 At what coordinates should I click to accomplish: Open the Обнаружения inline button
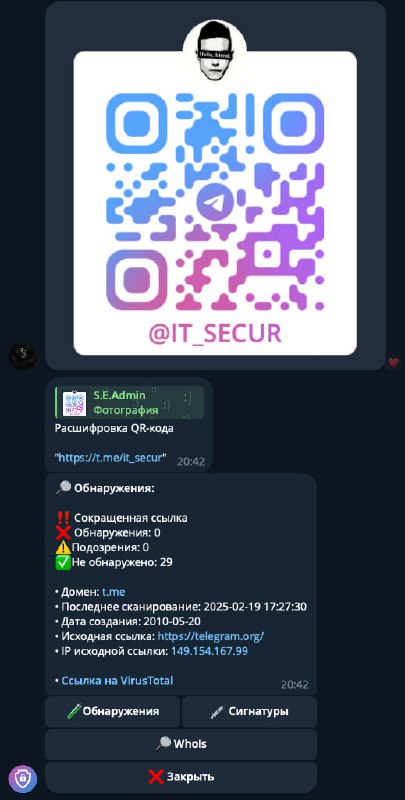113,711
